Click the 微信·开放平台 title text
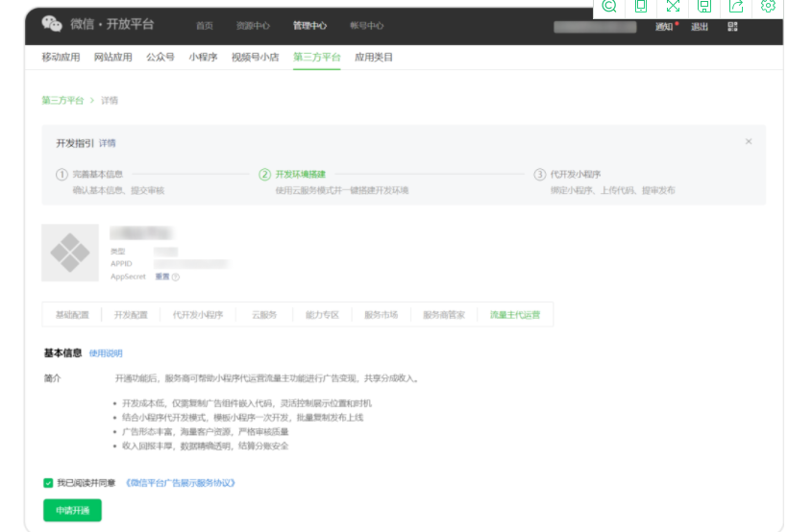 tap(112, 24)
